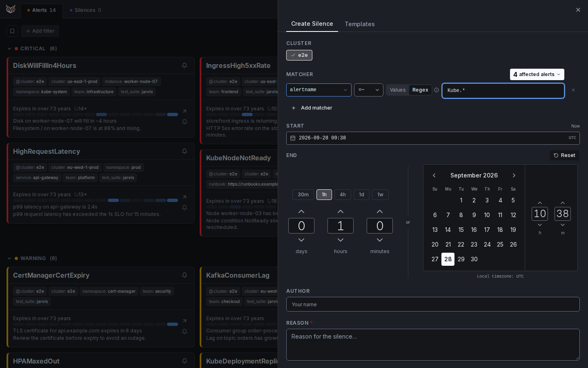
Task: Select the 30m duration preset
Action: (x=303, y=195)
